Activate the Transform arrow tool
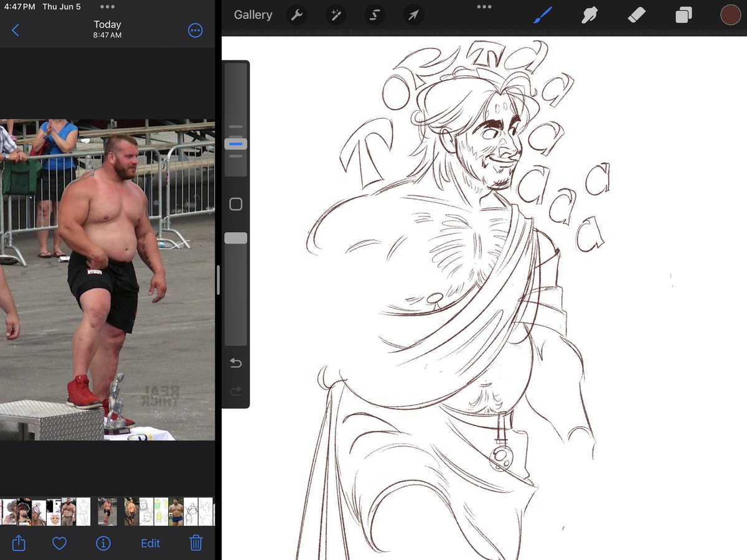 (x=413, y=15)
